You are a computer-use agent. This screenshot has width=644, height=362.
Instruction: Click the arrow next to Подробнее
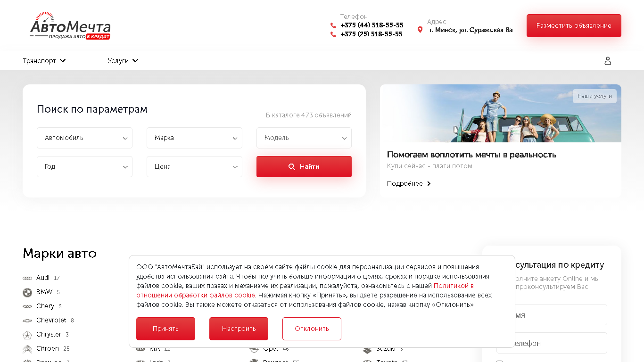click(x=429, y=183)
